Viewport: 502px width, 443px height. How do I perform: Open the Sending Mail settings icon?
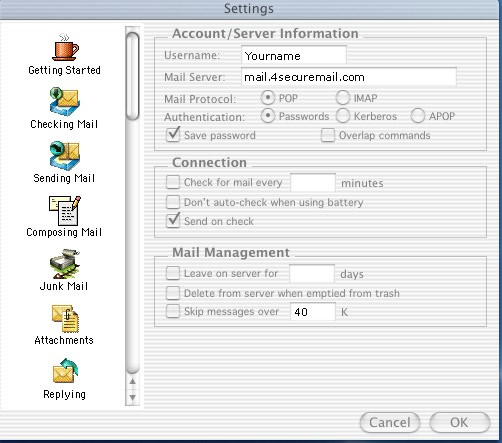tap(64, 155)
